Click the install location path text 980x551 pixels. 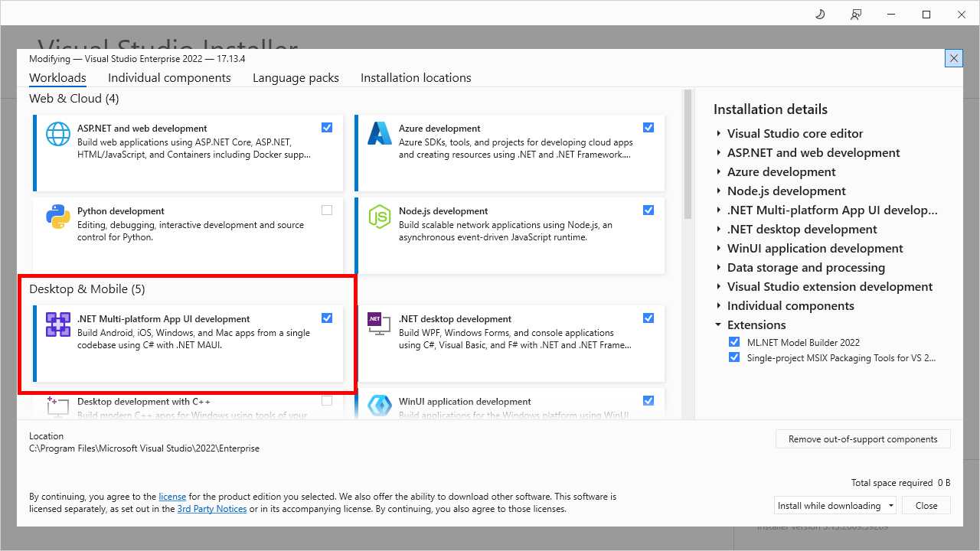click(x=144, y=448)
